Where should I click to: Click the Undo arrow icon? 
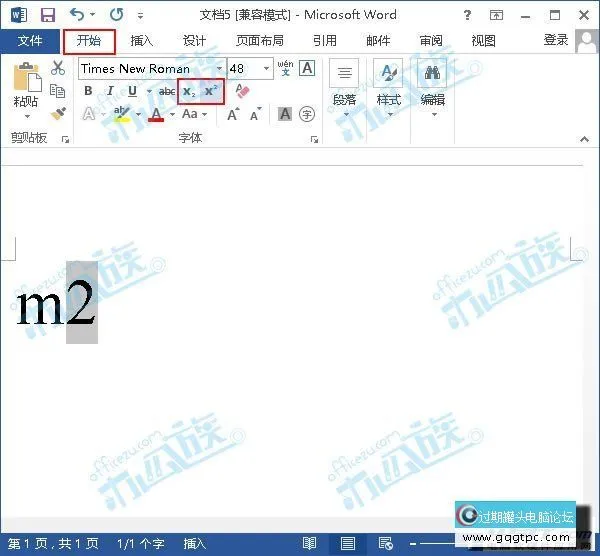coord(77,15)
